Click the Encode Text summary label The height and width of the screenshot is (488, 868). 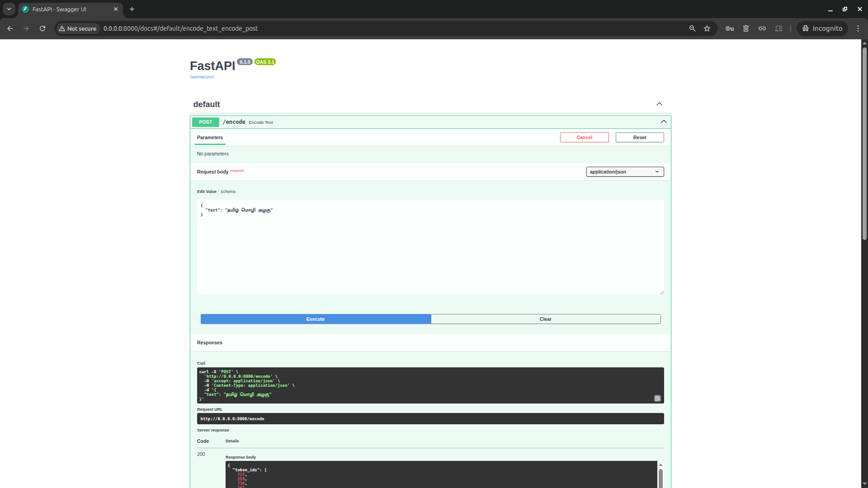[x=261, y=122]
